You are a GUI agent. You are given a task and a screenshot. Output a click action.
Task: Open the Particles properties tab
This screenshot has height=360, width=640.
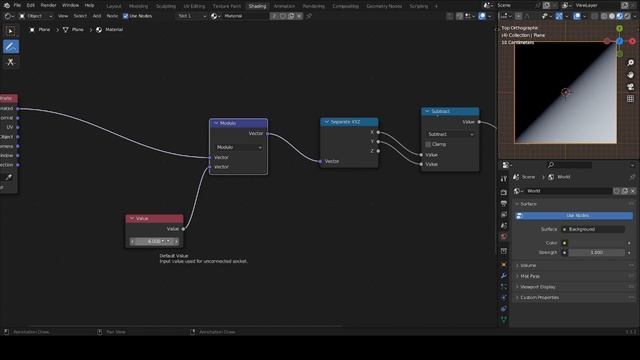[x=504, y=287]
